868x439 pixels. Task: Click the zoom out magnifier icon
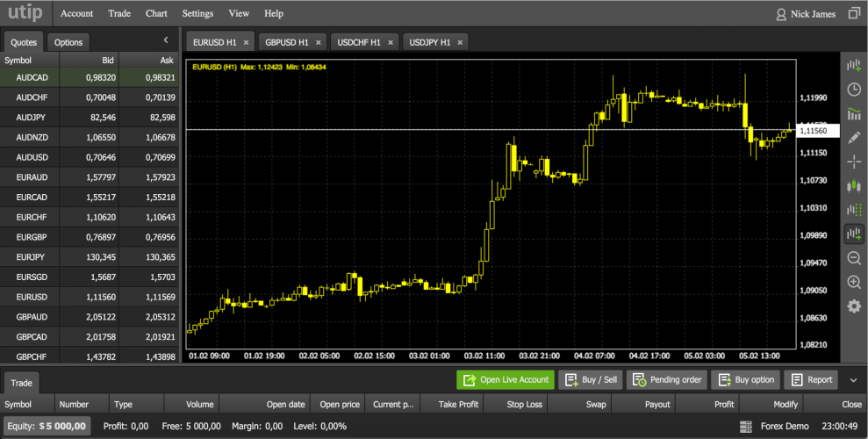coord(853,258)
